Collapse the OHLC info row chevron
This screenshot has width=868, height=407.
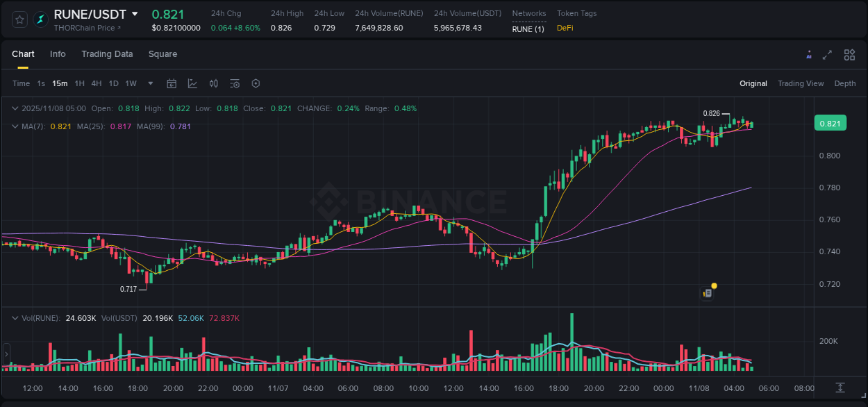point(15,108)
